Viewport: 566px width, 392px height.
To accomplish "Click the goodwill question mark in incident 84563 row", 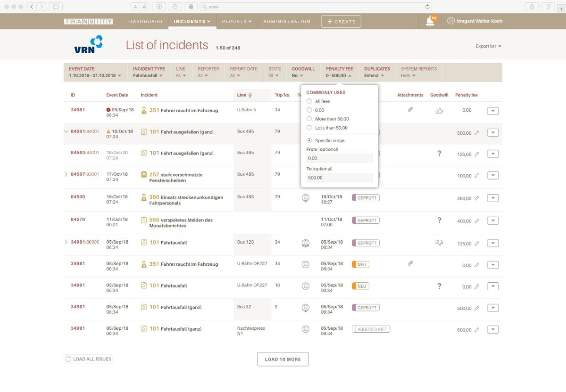I will click(x=439, y=153).
